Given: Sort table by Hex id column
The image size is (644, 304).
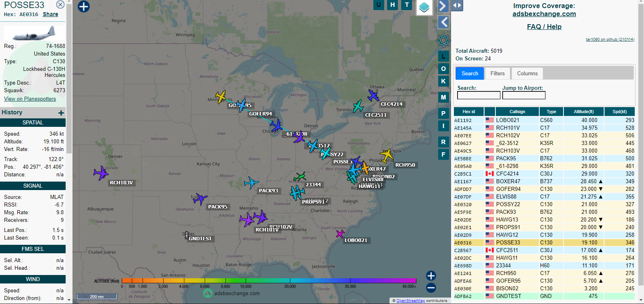Looking at the screenshot, I should tap(469, 112).
